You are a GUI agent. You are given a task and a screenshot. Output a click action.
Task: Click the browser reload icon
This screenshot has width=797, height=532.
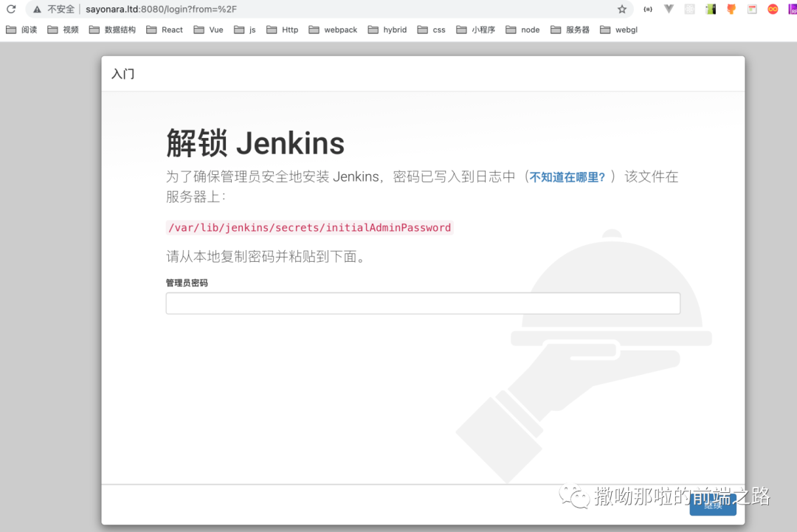pyautogui.click(x=11, y=9)
